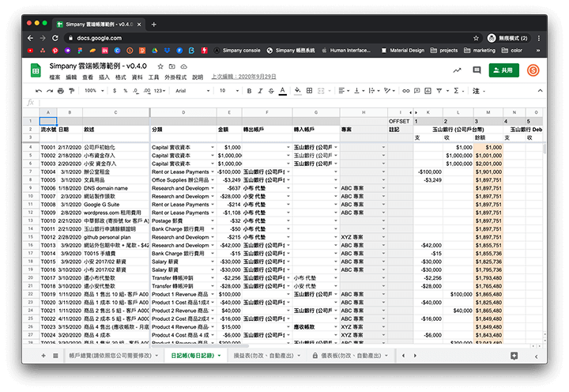Toggle italic formatting

(260, 91)
